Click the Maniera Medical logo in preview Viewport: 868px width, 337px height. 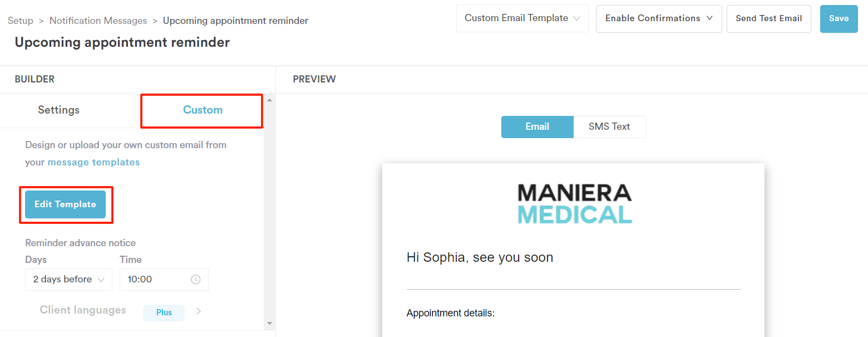click(x=575, y=204)
